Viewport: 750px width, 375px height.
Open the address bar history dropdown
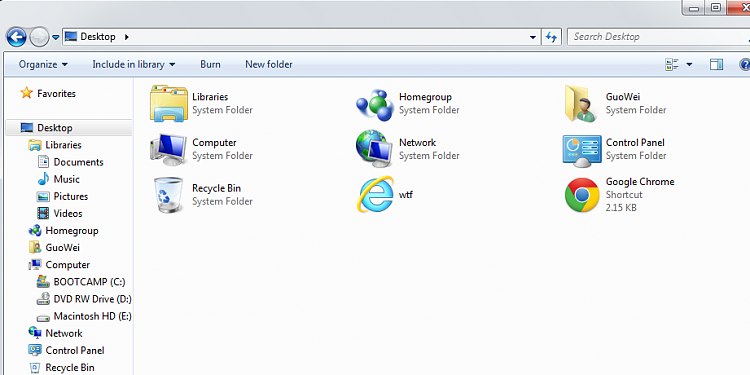tap(533, 37)
